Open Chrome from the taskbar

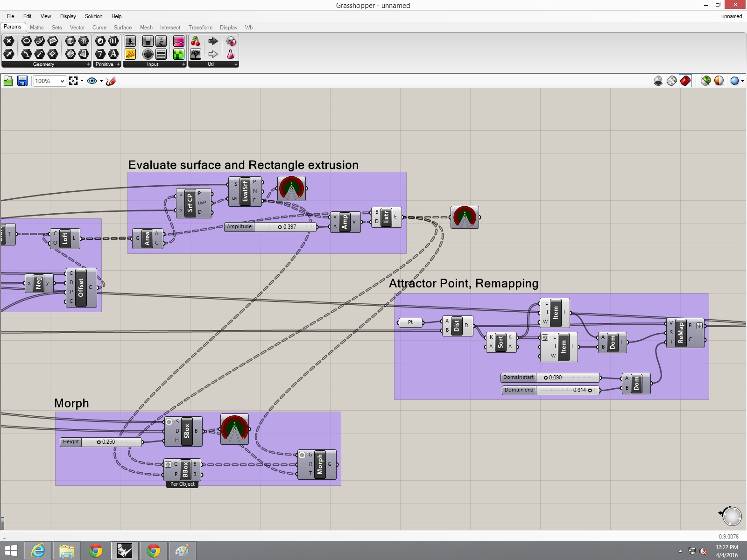click(96, 551)
